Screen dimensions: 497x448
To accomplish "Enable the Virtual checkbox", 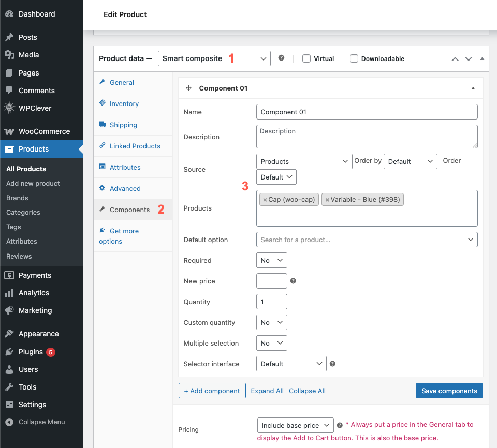I will point(306,58).
